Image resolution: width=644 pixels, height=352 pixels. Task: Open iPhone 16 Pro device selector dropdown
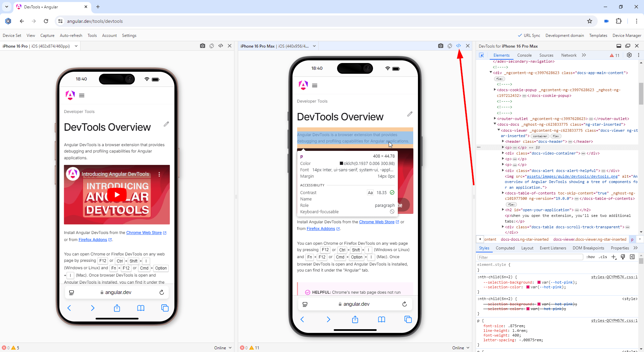pyautogui.click(x=76, y=46)
